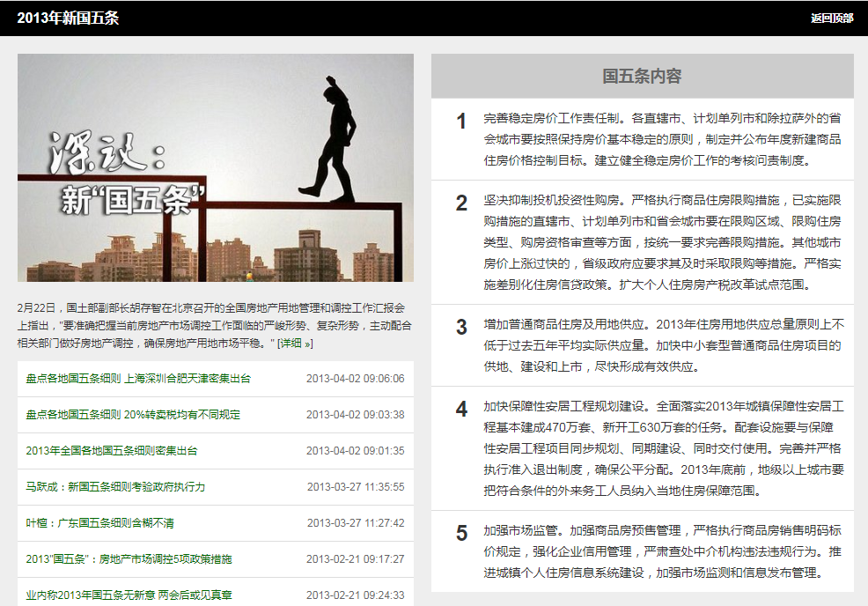Screen dimensions: 868x606
Task: Click the 2013-03-27 11:35:55 timestamp
Action: click(355, 487)
